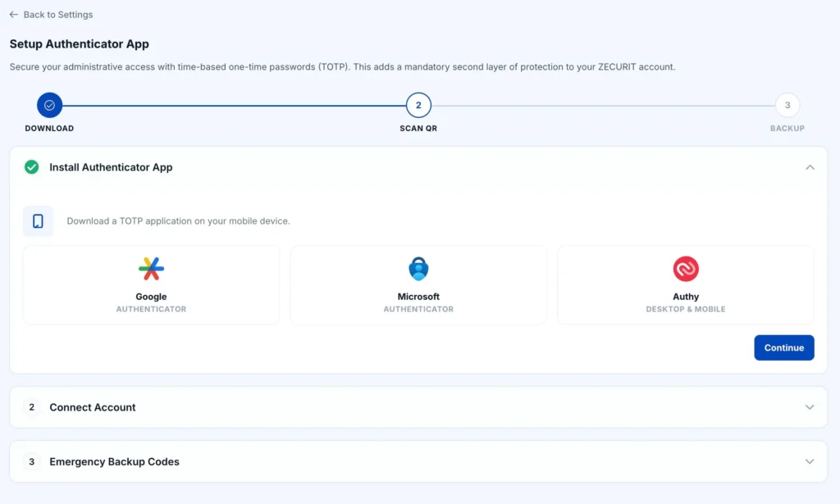The height and width of the screenshot is (504, 840).
Task: Click the Authy DESKTOP & MOBILE label
Action: 686,309
